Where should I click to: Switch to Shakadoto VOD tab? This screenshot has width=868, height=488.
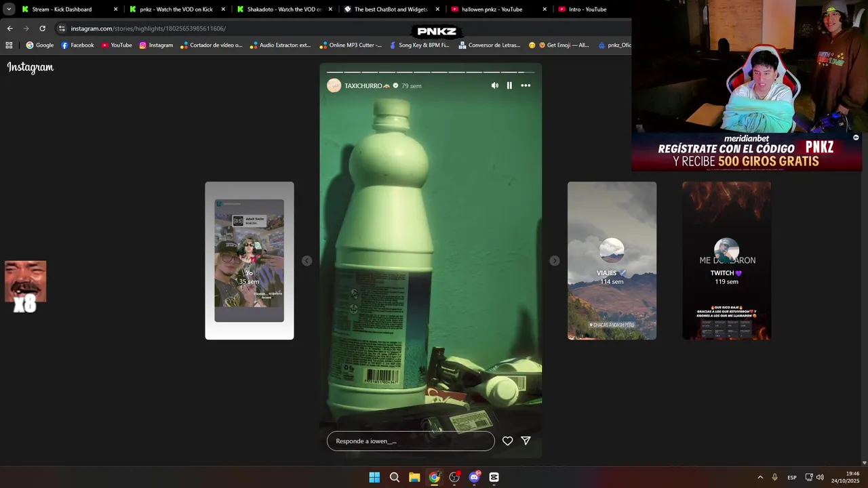[283, 9]
